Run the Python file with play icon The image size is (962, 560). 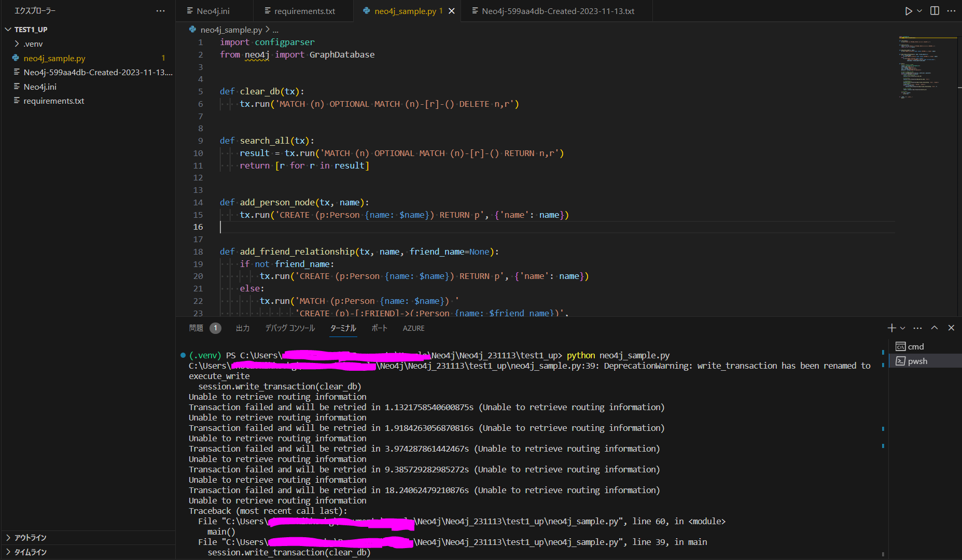click(908, 11)
